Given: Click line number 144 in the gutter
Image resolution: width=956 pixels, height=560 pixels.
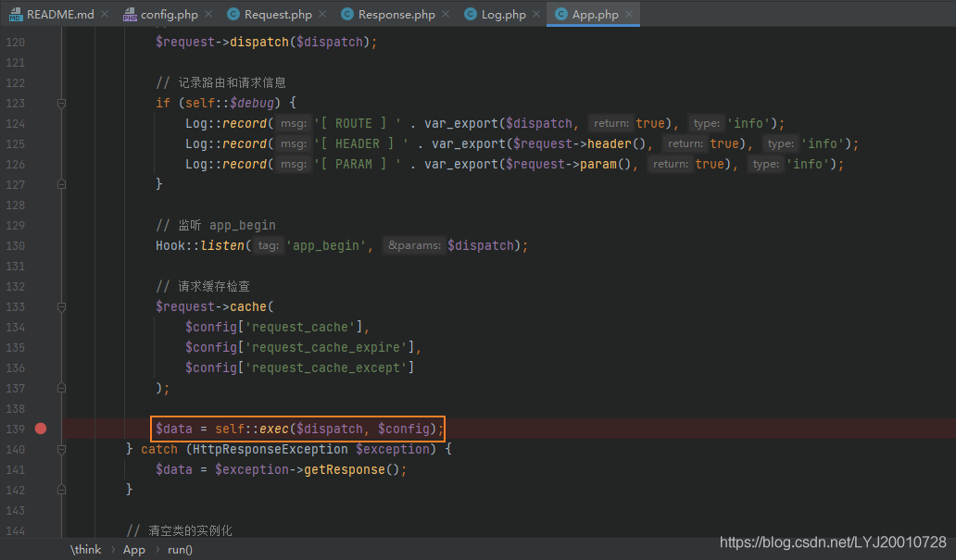Looking at the screenshot, I should click(x=16, y=530).
